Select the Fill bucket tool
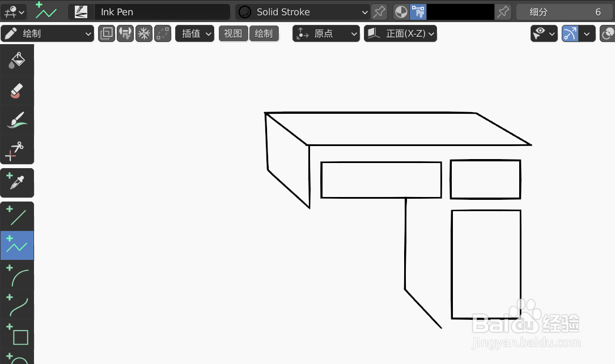Image resolution: width=615 pixels, height=364 pixels. click(x=17, y=61)
